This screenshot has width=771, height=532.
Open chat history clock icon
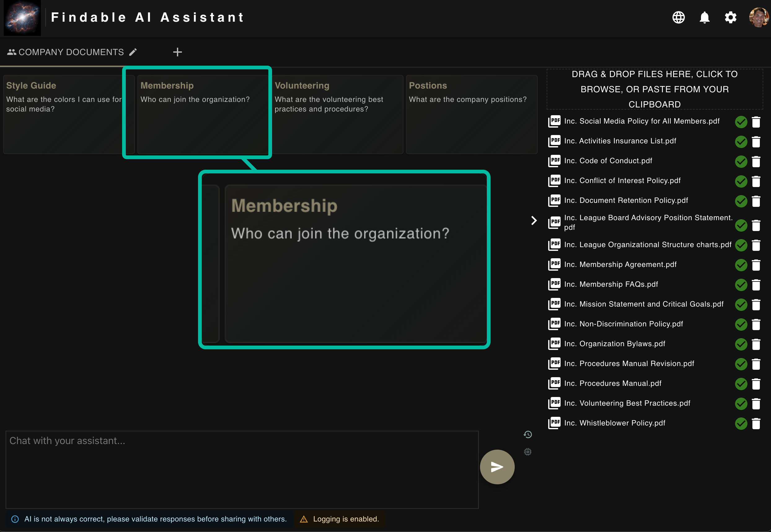tap(527, 434)
